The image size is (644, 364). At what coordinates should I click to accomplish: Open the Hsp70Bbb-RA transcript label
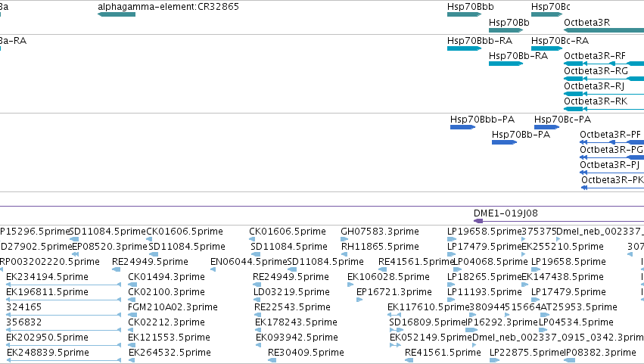480,41
